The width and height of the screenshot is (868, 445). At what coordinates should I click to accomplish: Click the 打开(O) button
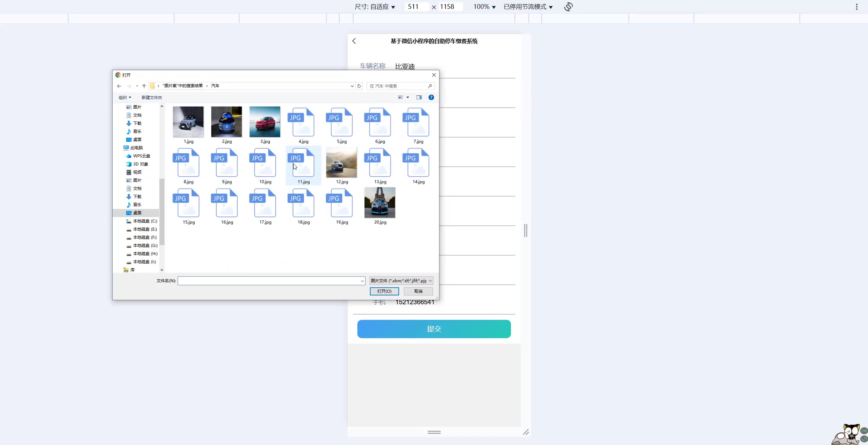(x=384, y=291)
